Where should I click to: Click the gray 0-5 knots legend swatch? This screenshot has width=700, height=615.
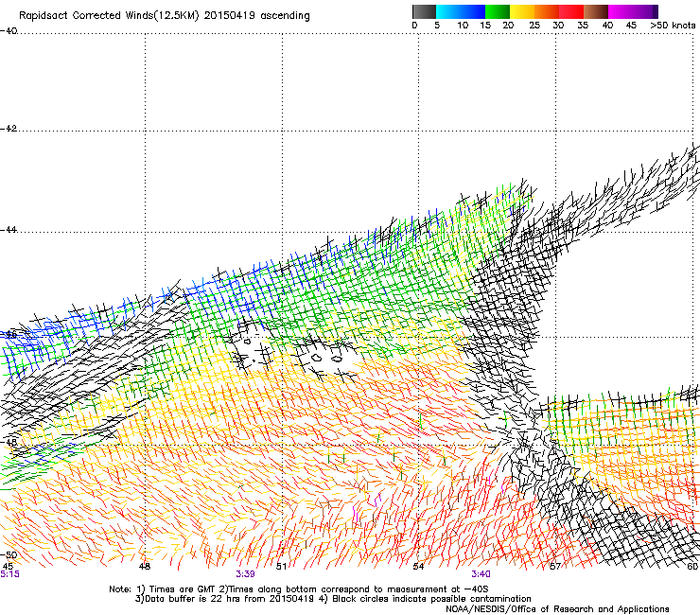pos(424,11)
